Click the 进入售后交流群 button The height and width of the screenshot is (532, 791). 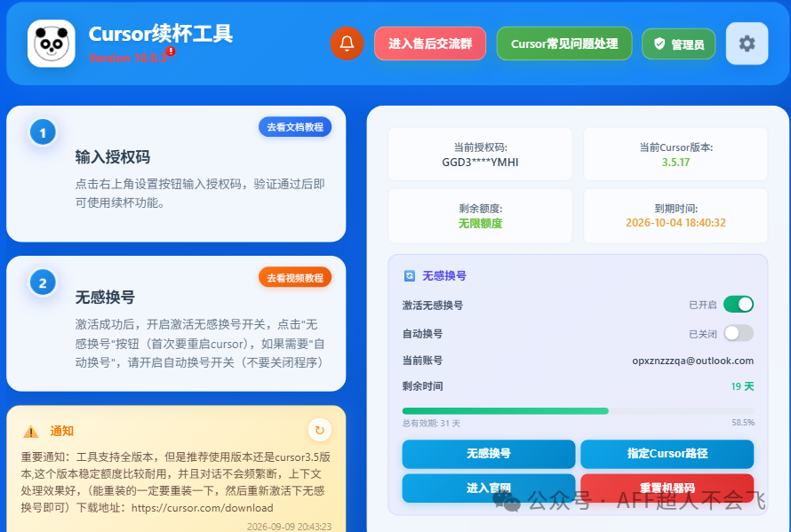point(430,44)
